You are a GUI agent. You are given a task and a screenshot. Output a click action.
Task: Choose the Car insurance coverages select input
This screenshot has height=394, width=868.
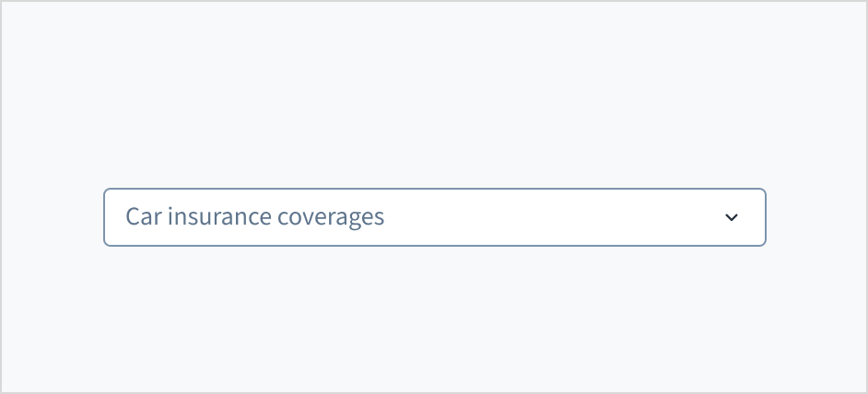[434, 217]
